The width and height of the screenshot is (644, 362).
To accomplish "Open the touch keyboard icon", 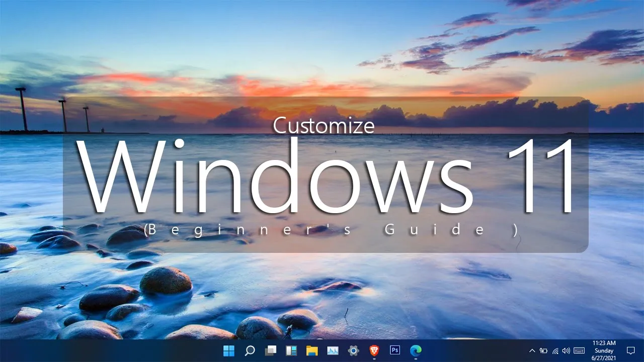I will click(579, 350).
